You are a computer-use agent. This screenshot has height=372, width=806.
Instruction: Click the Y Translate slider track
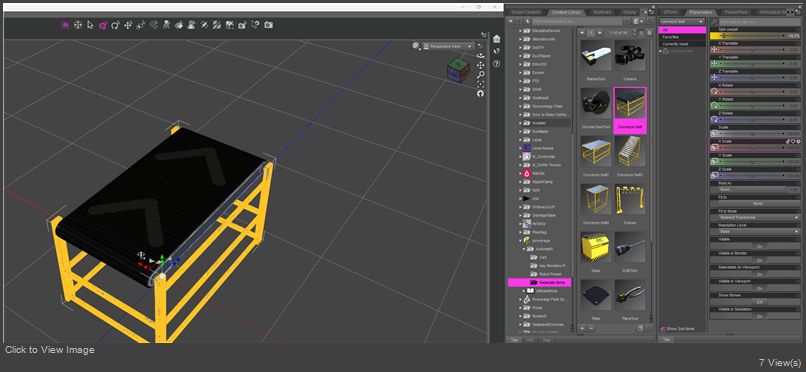click(x=752, y=64)
